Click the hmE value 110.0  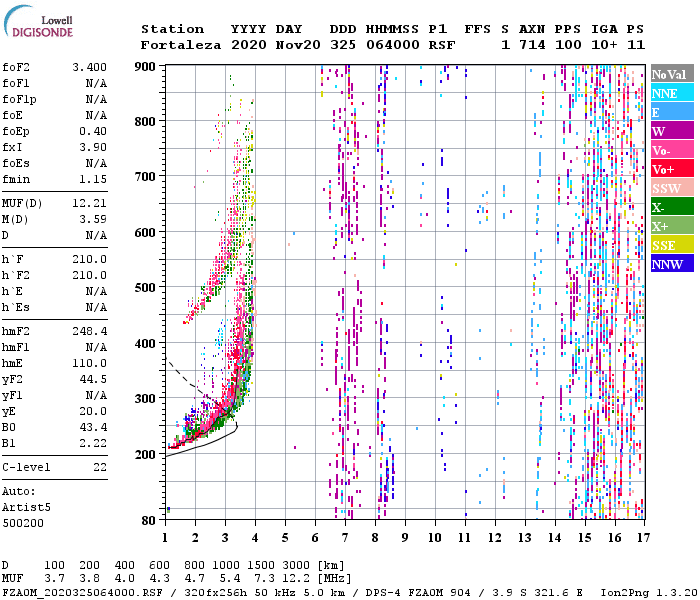90,363
